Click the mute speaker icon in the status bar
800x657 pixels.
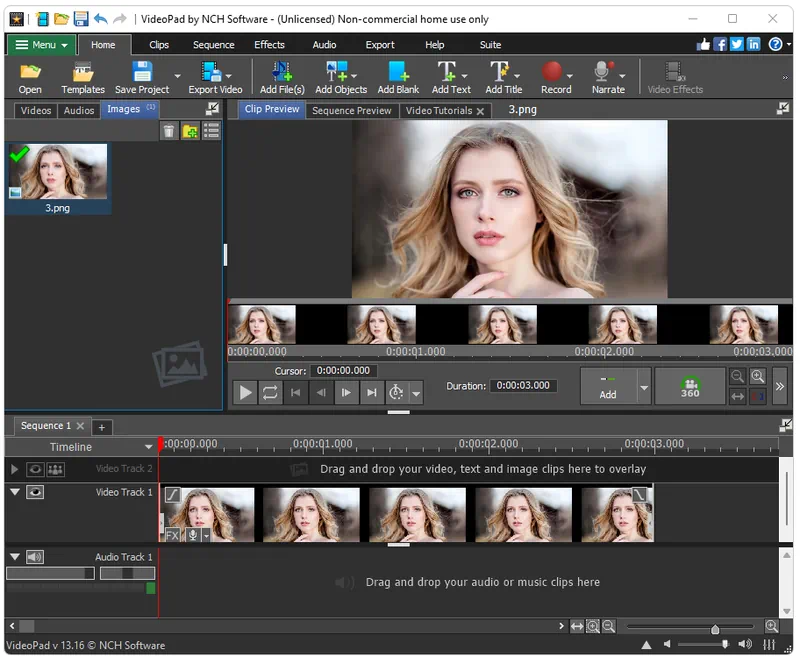point(667,644)
